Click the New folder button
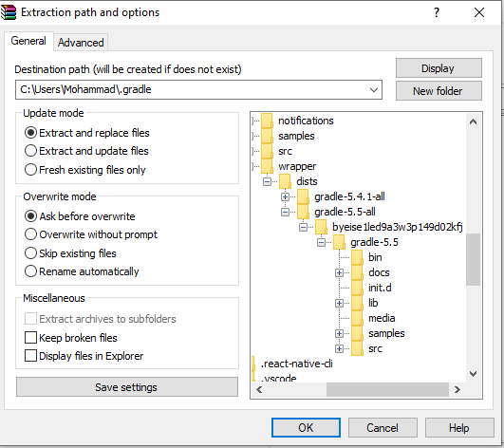This screenshot has height=448, width=504. 439,91
